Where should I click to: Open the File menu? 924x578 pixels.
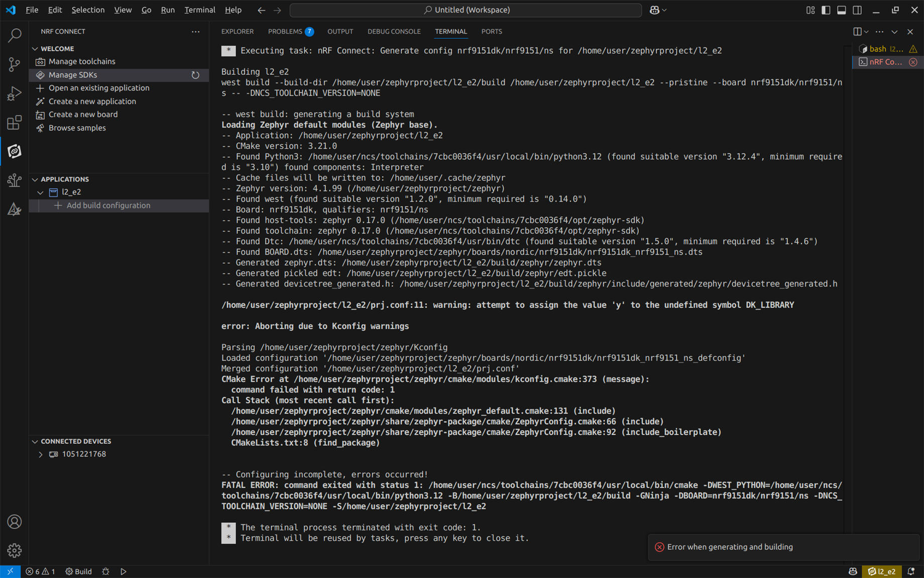(x=32, y=10)
